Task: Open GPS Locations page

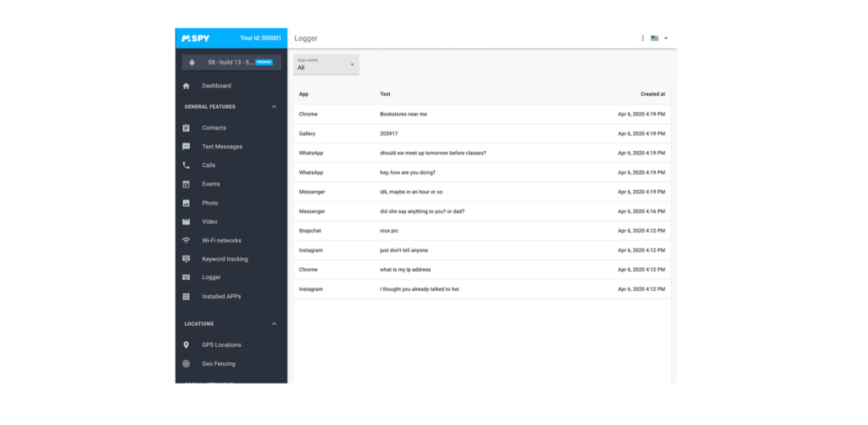Action: (x=221, y=344)
